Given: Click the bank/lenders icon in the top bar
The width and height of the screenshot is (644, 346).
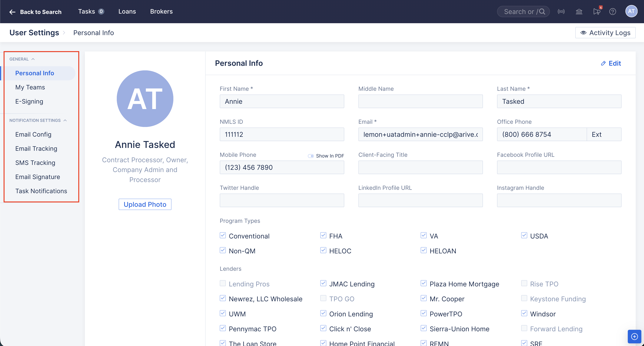Looking at the screenshot, I should 579,11.
